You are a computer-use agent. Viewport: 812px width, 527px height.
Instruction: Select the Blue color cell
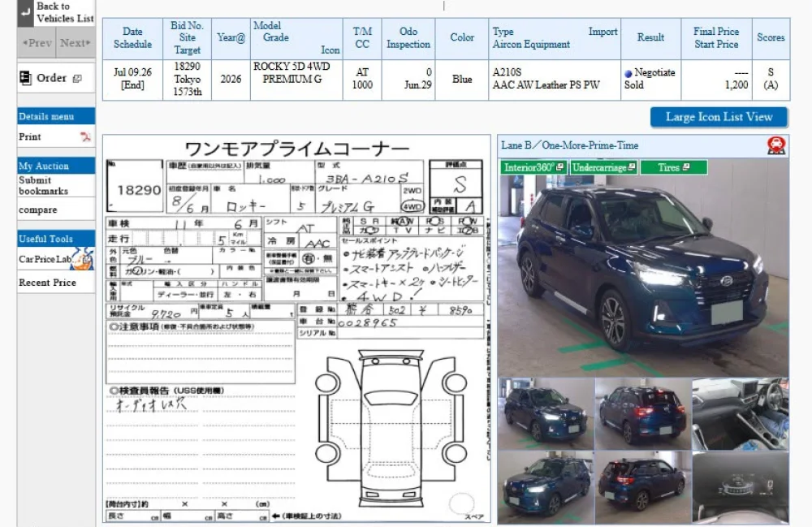pyautogui.click(x=462, y=80)
